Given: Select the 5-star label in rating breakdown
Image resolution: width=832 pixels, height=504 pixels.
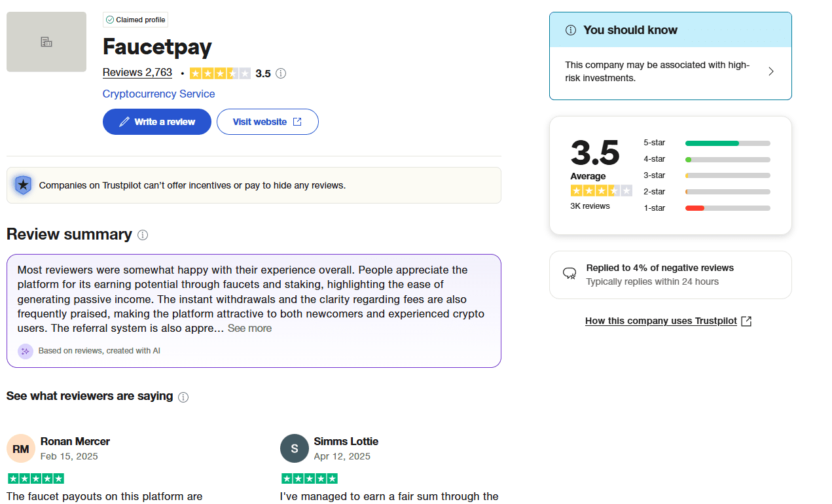Looking at the screenshot, I should click(655, 143).
